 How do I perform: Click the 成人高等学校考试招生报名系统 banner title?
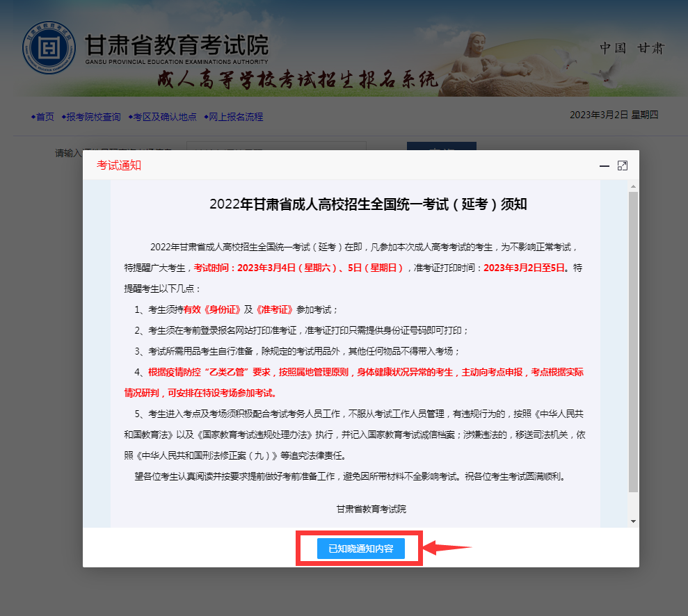[x=298, y=81]
